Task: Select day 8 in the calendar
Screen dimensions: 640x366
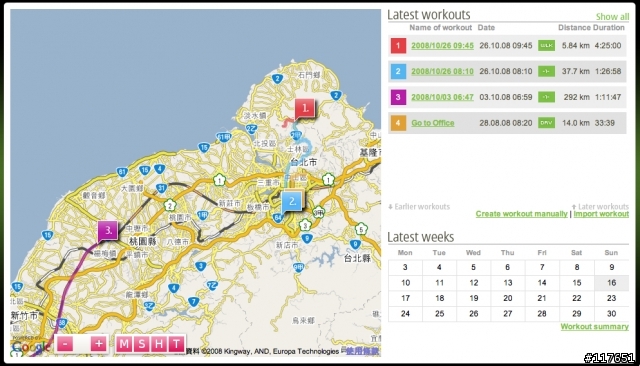Action: click(x=577, y=267)
